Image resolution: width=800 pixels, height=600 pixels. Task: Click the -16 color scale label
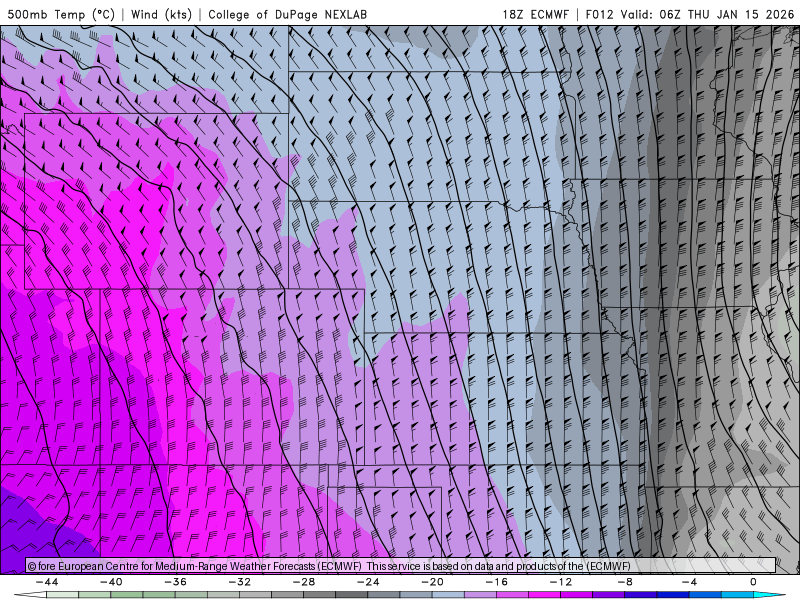[x=497, y=582]
